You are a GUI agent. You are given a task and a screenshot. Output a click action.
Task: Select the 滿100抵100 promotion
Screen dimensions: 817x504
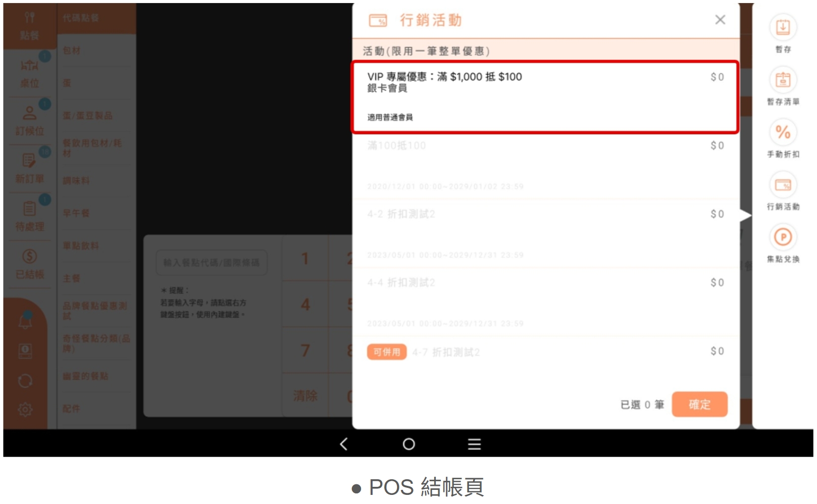pyautogui.click(x=545, y=165)
